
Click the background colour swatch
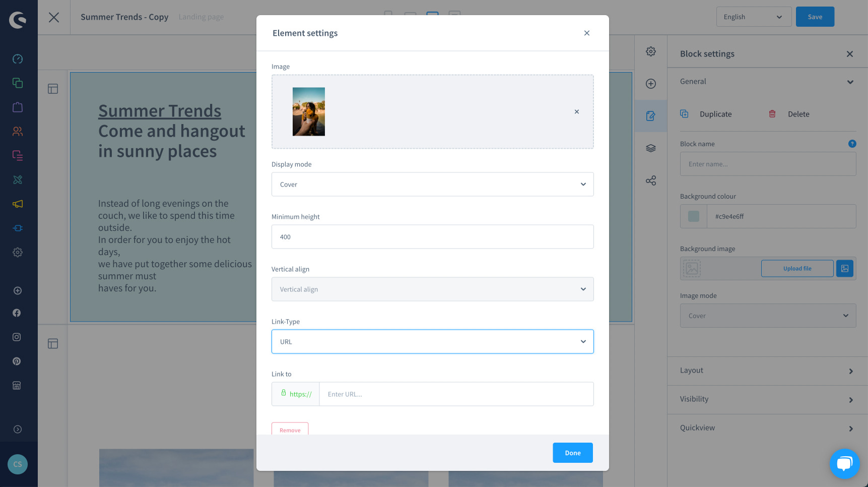pyautogui.click(x=694, y=216)
